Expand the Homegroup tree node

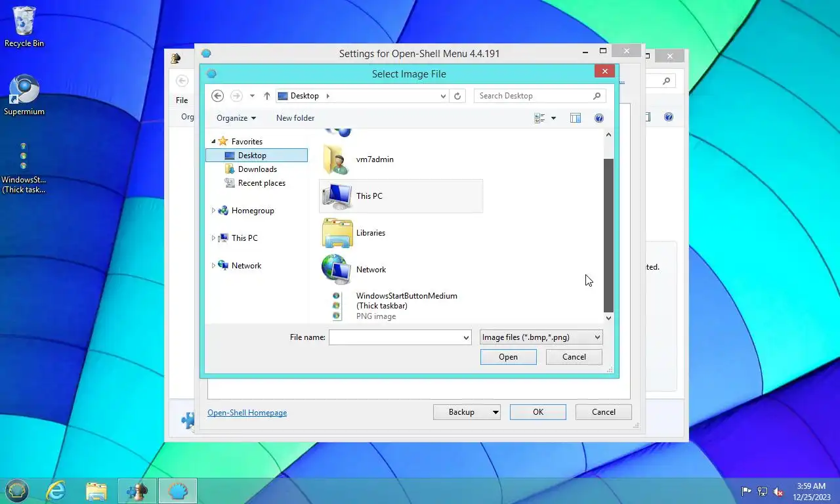[213, 211]
